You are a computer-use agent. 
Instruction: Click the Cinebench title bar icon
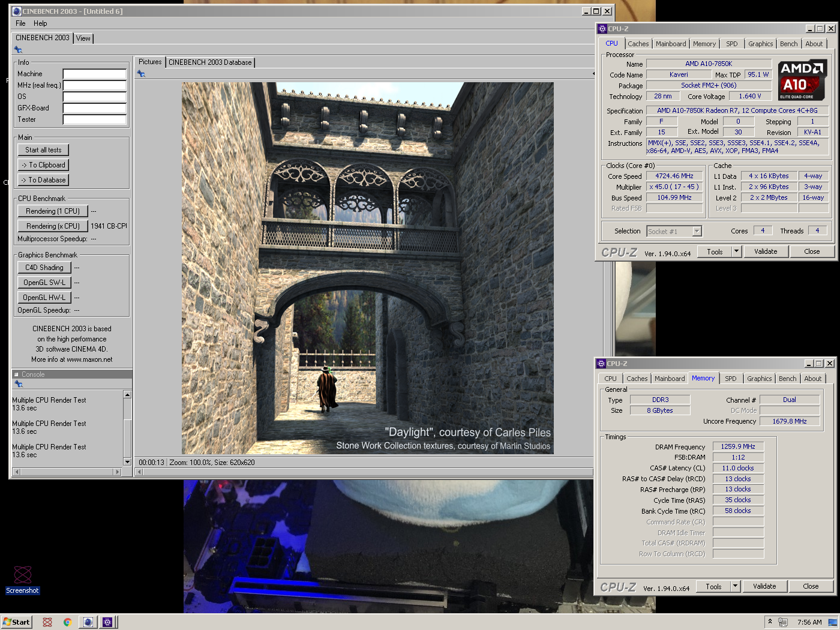pos(17,11)
